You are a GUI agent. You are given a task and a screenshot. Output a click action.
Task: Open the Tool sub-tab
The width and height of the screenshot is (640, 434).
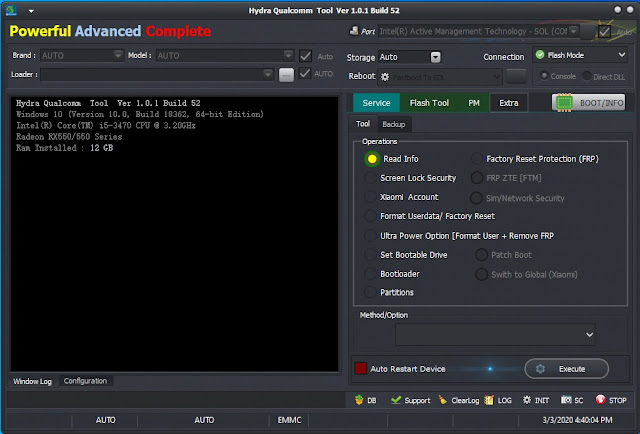tap(362, 124)
